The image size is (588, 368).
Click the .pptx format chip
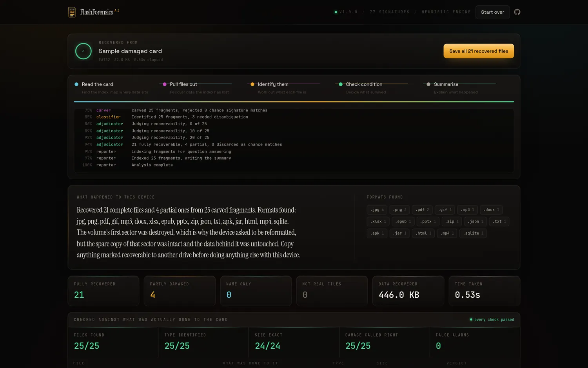click(x=428, y=222)
